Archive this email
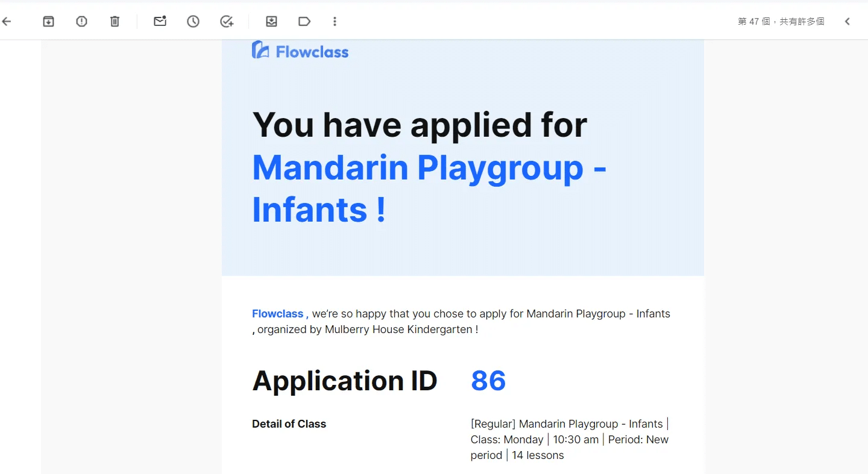This screenshot has width=868, height=474. (49, 22)
